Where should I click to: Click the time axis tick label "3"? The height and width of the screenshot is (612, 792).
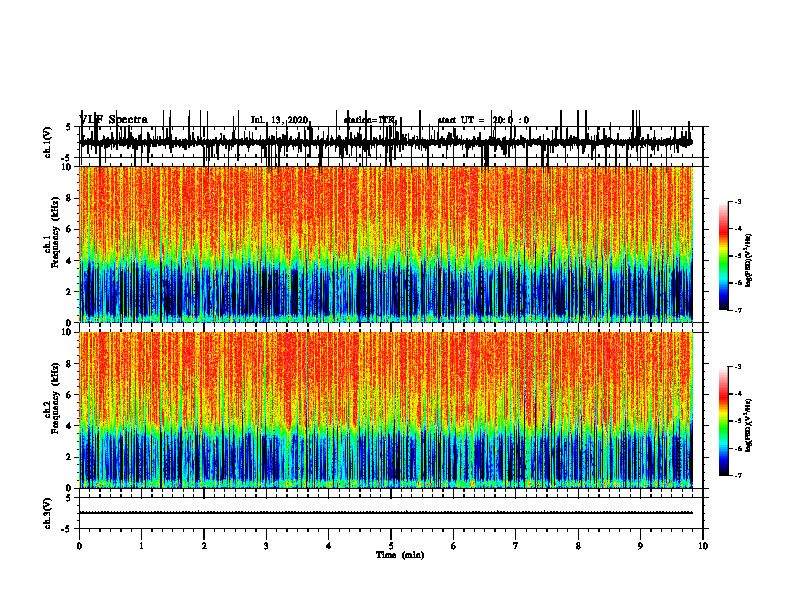pos(266,546)
